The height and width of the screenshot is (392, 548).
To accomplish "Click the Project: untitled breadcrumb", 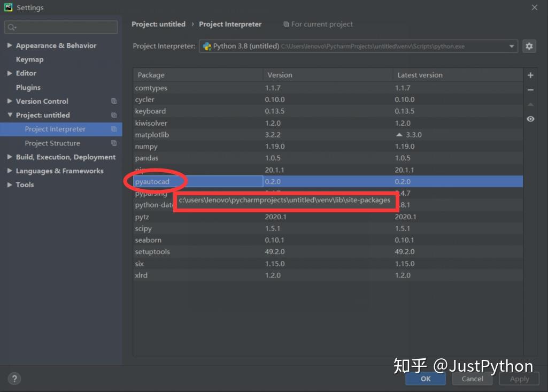I will [x=158, y=24].
